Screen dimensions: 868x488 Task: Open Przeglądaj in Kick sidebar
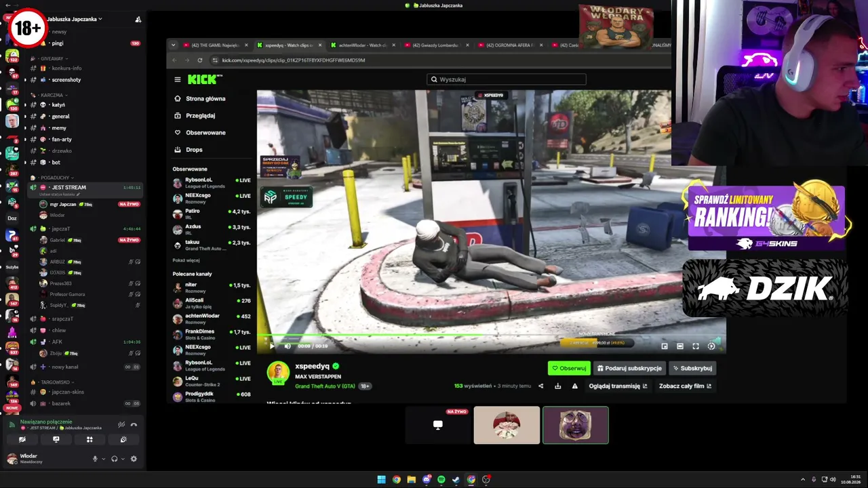click(x=200, y=115)
